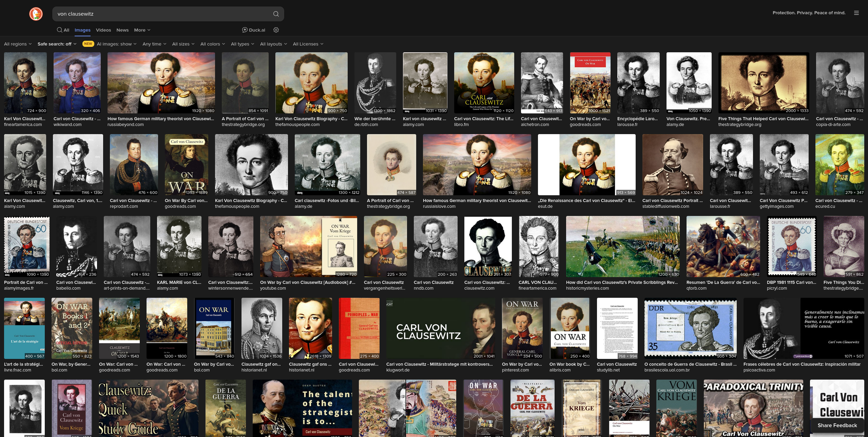Switch to the All results tab
This screenshot has width=868, height=437.
pyautogui.click(x=63, y=30)
